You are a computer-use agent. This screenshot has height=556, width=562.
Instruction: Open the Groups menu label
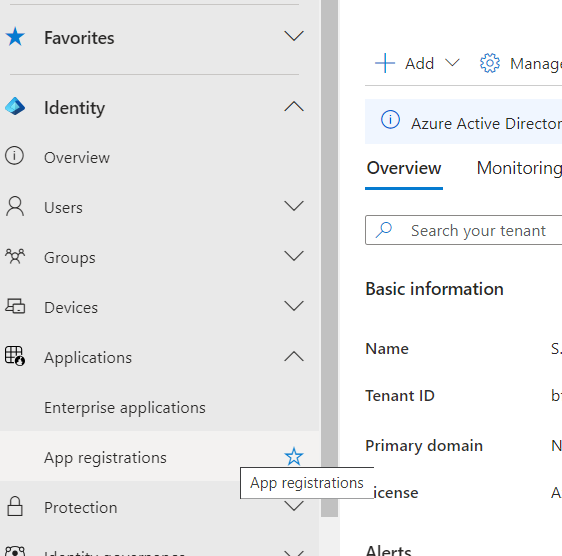tap(70, 258)
